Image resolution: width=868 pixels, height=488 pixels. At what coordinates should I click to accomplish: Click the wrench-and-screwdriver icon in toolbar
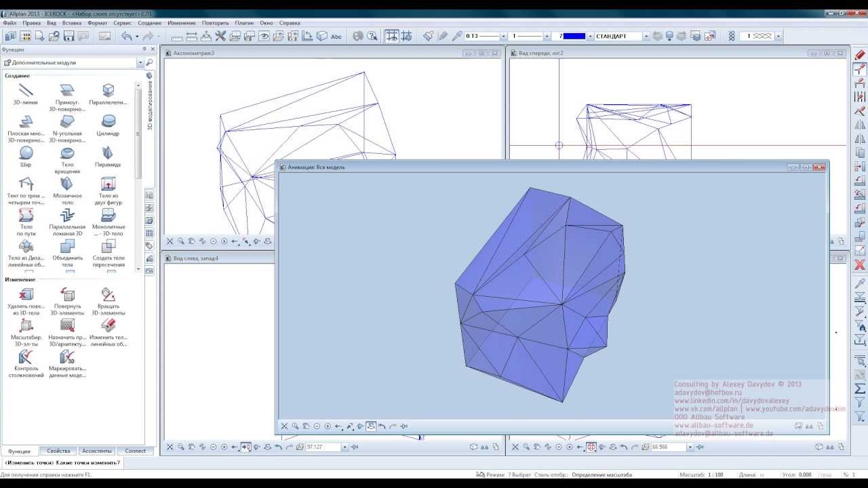point(220,36)
